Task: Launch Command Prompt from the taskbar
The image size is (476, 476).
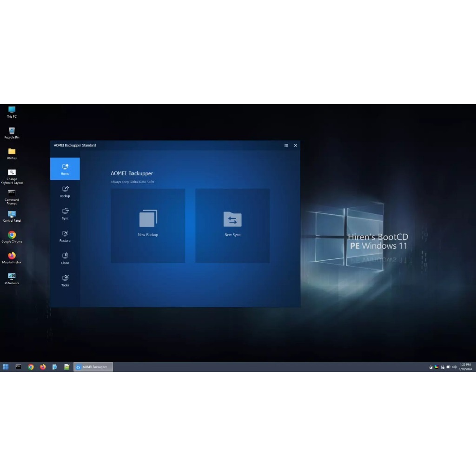Action: coord(19,367)
